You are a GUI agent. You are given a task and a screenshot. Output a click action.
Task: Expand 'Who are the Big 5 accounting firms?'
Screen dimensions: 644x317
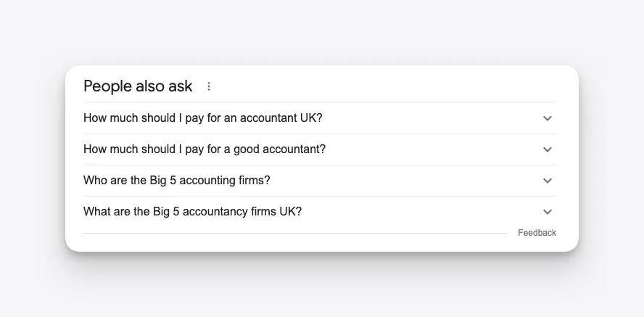(x=177, y=181)
